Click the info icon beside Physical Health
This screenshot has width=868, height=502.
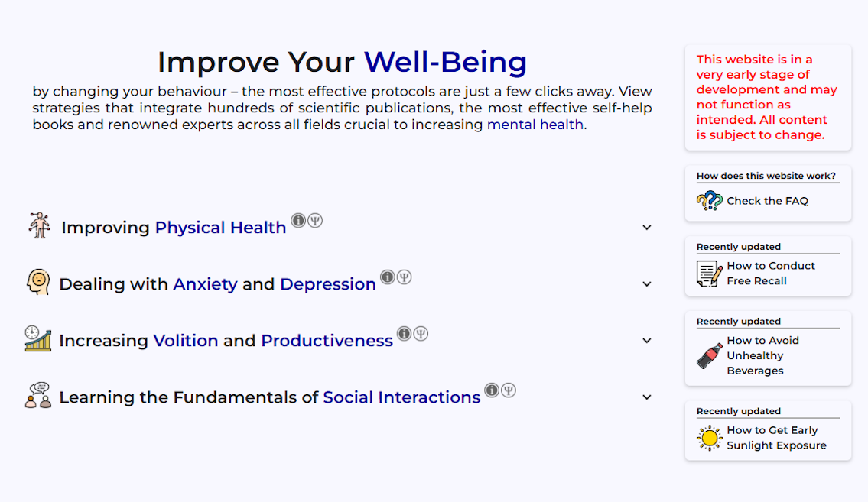[x=298, y=221]
